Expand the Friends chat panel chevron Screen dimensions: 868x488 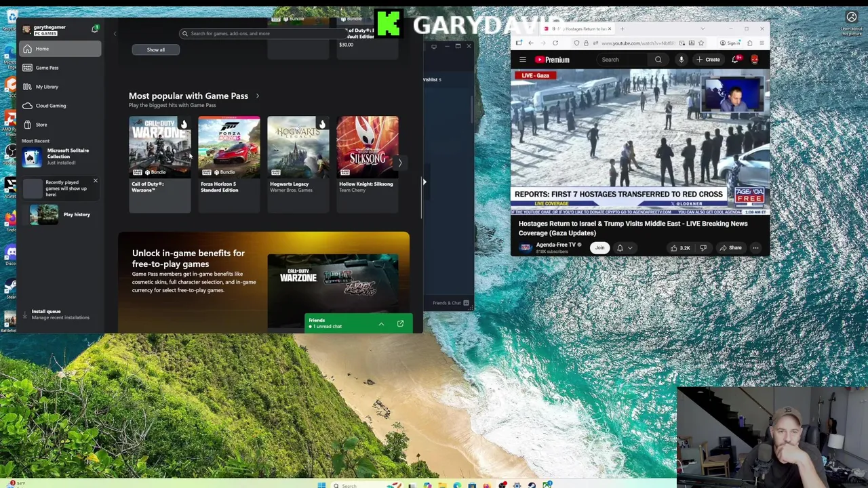[x=381, y=324]
